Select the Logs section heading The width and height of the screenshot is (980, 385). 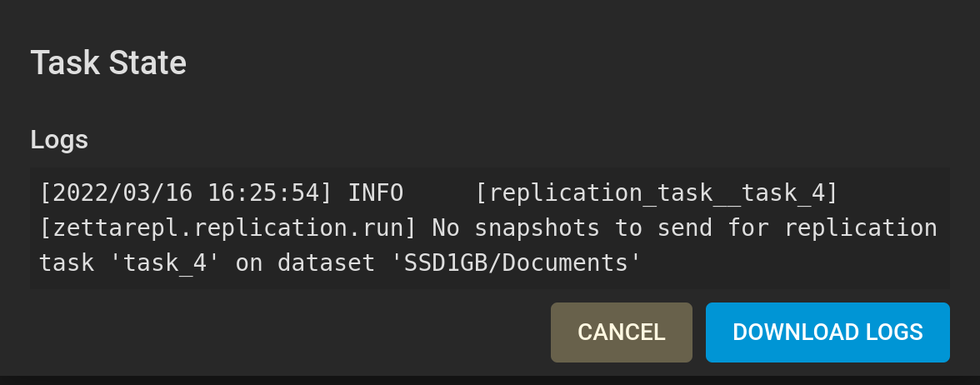(59, 139)
